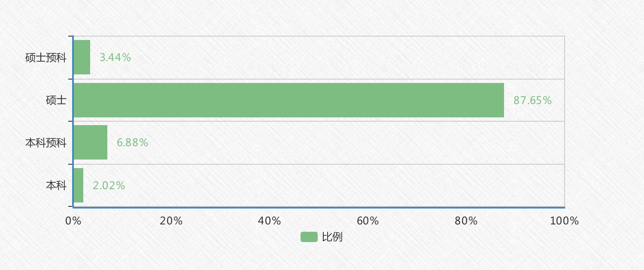Screen dimensions: 644x270
Task: Click the 87.65% data label
Action: (532, 101)
